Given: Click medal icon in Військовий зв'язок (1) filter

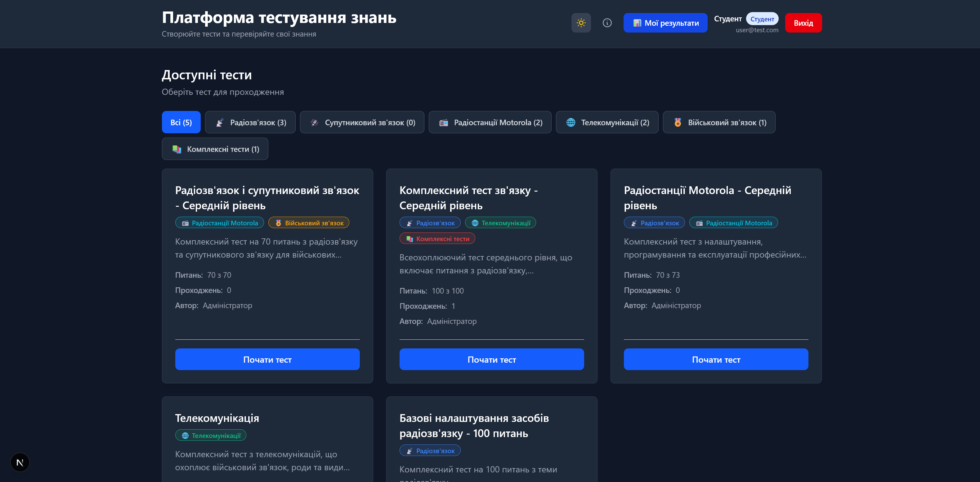Looking at the screenshot, I should (x=678, y=122).
